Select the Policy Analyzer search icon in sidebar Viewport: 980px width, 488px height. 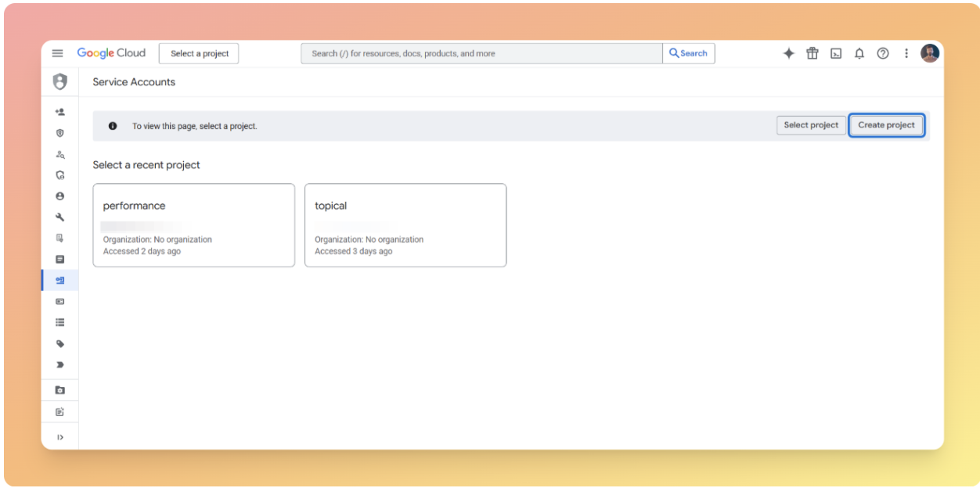coord(60,155)
